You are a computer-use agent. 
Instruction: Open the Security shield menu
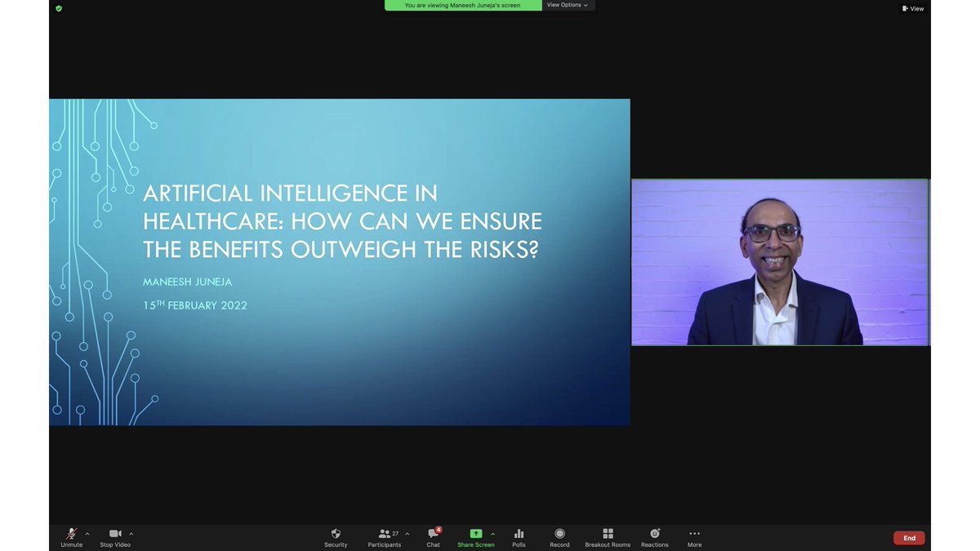point(336,537)
